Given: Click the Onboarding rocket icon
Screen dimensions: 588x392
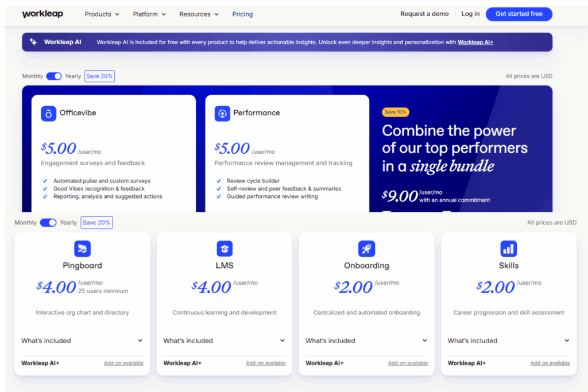Looking at the screenshot, I should click(366, 248).
